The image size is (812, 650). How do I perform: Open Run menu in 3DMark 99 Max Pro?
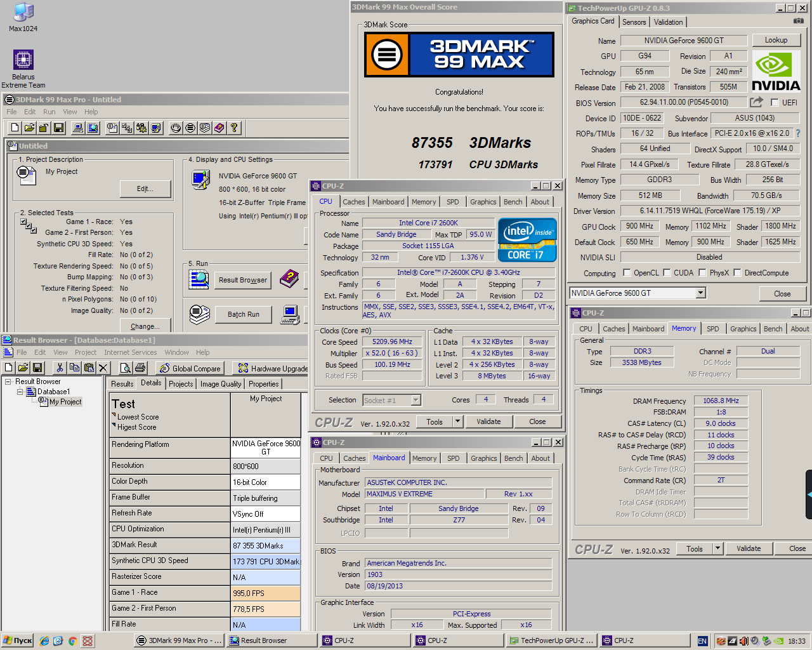coord(49,112)
